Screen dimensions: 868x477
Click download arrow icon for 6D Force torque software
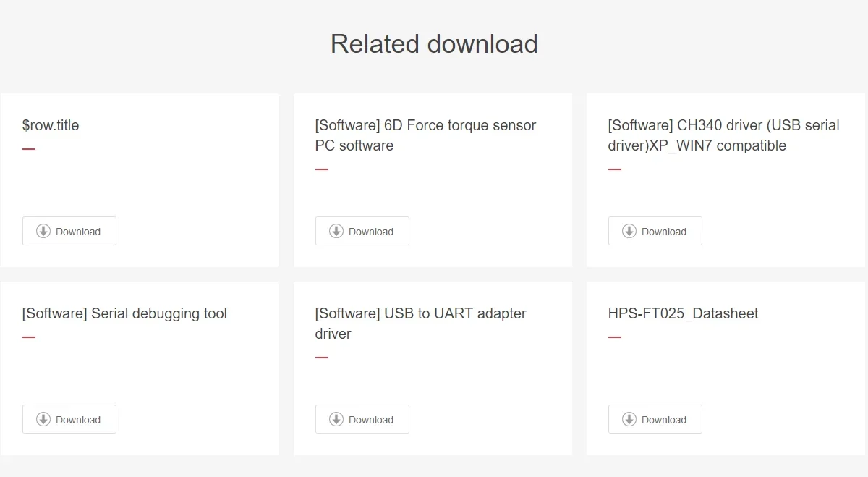(x=336, y=231)
